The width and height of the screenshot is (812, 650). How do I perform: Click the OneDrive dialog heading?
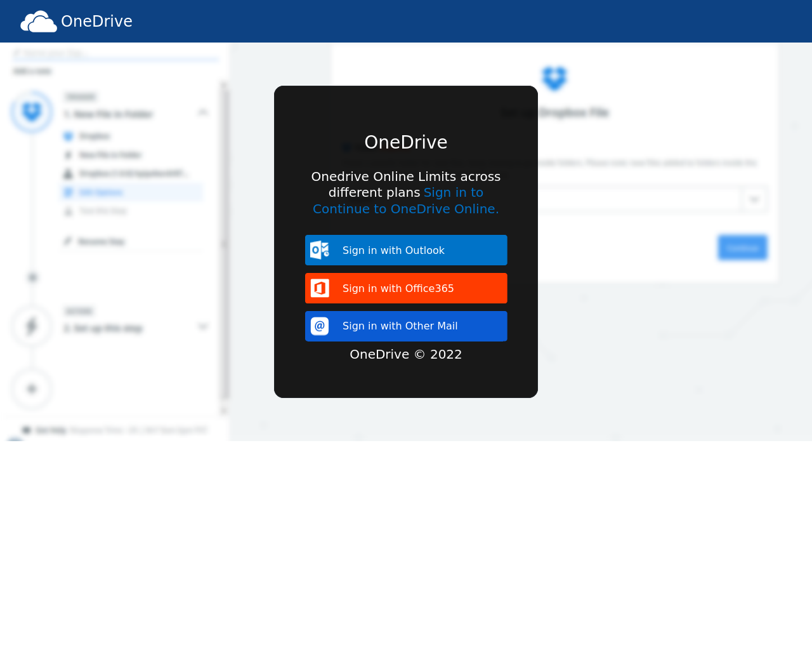pos(406,142)
